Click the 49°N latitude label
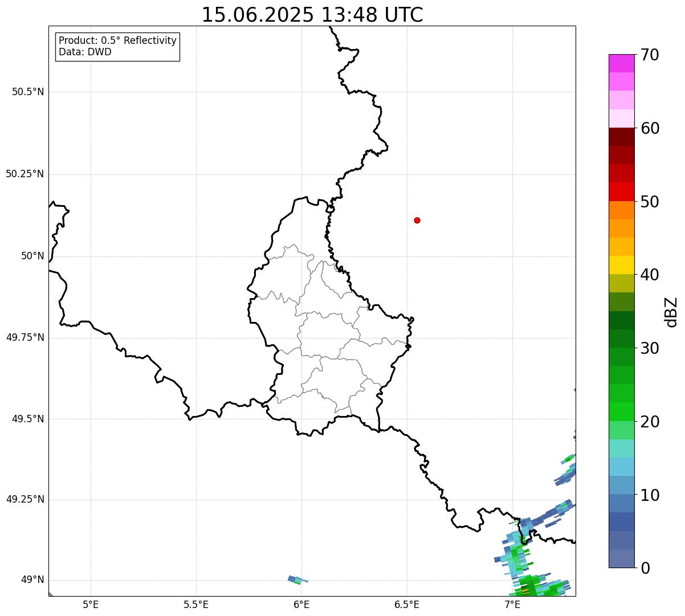Viewport: 685px width, 616px height. [x=32, y=580]
